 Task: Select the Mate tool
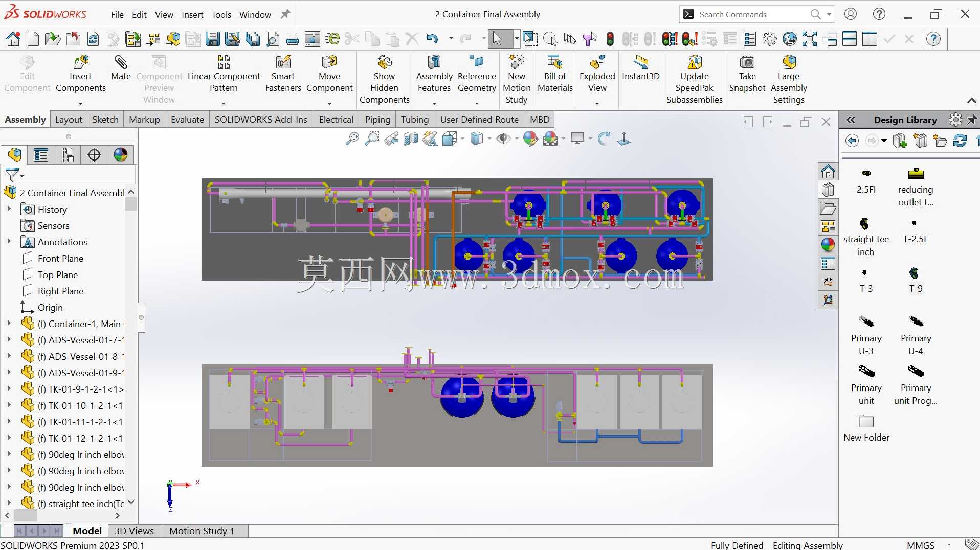click(121, 68)
